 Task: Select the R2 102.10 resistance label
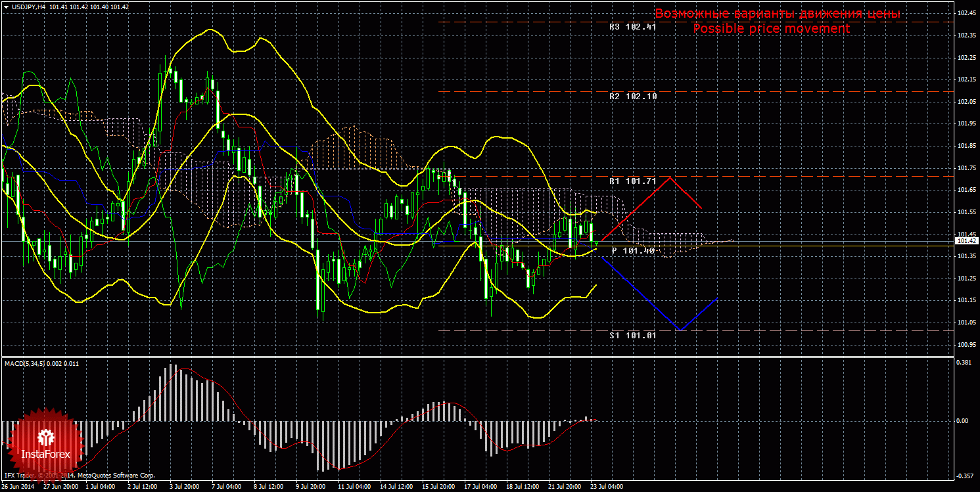click(632, 97)
